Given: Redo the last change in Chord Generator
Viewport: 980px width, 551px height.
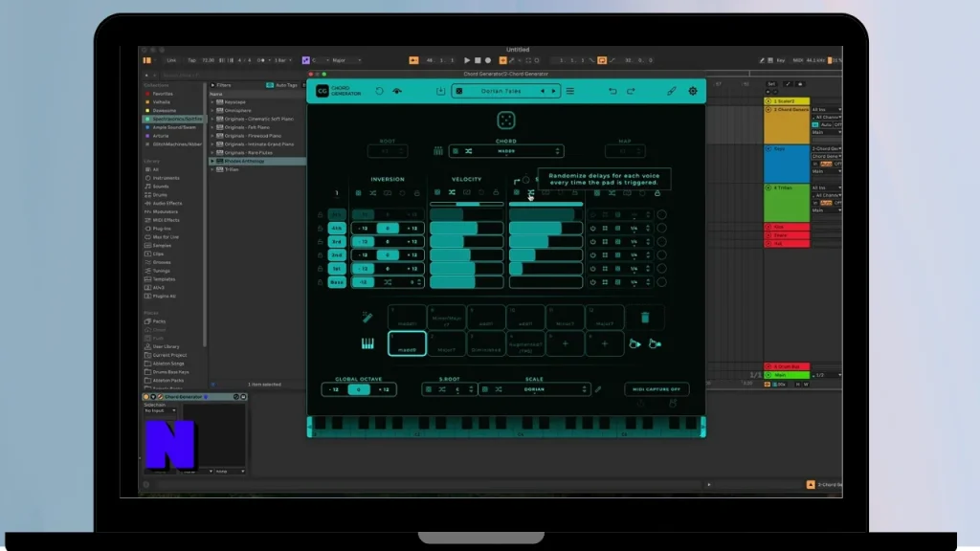Looking at the screenshot, I should pyautogui.click(x=631, y=91).
